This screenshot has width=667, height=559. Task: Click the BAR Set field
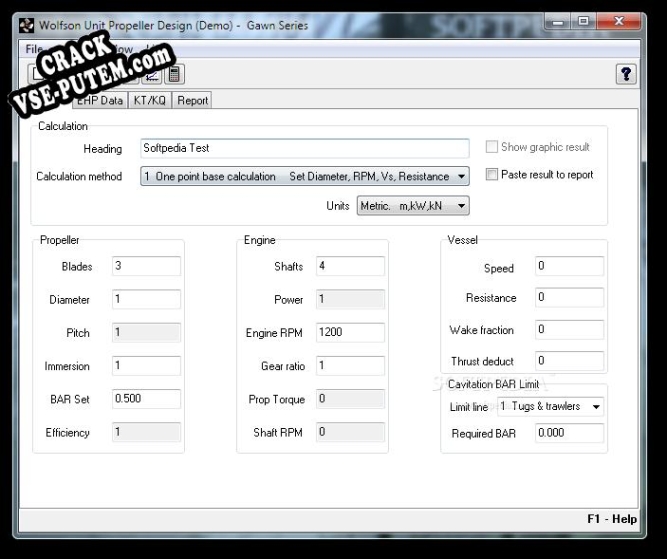point(146,399)
